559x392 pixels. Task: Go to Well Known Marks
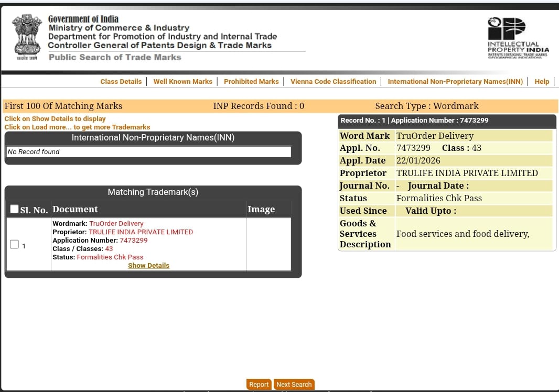(x=182, y=81)
